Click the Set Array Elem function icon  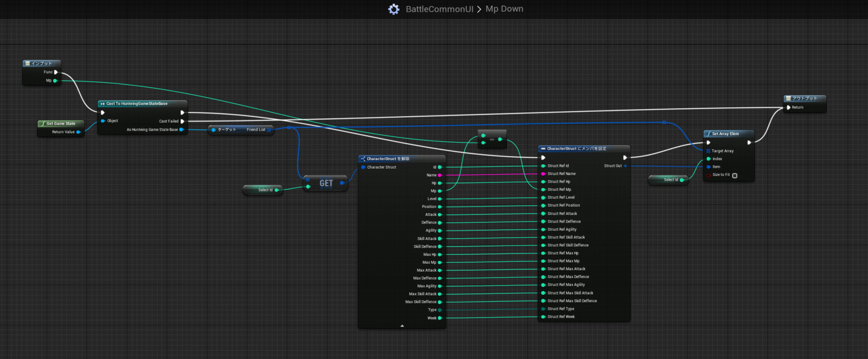[x=709, y=134]
